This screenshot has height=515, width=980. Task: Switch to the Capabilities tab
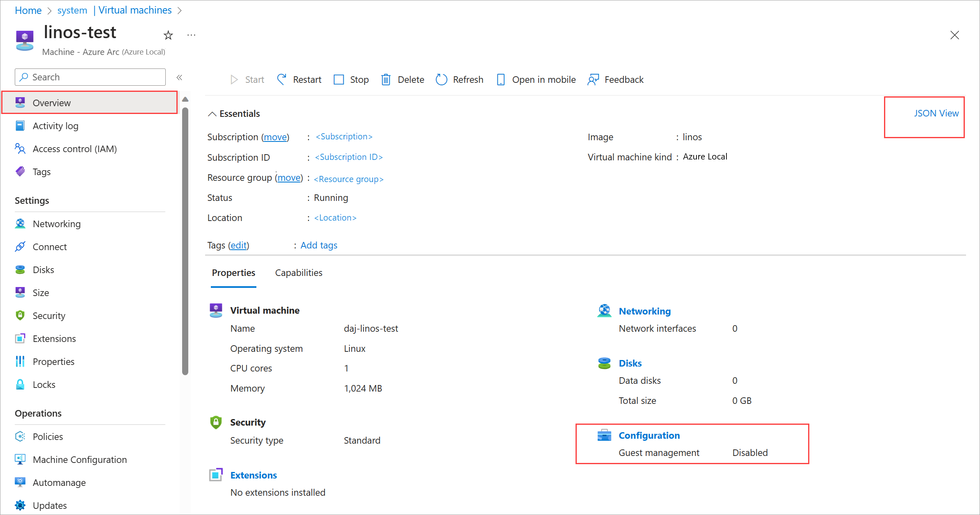(299, 273)
